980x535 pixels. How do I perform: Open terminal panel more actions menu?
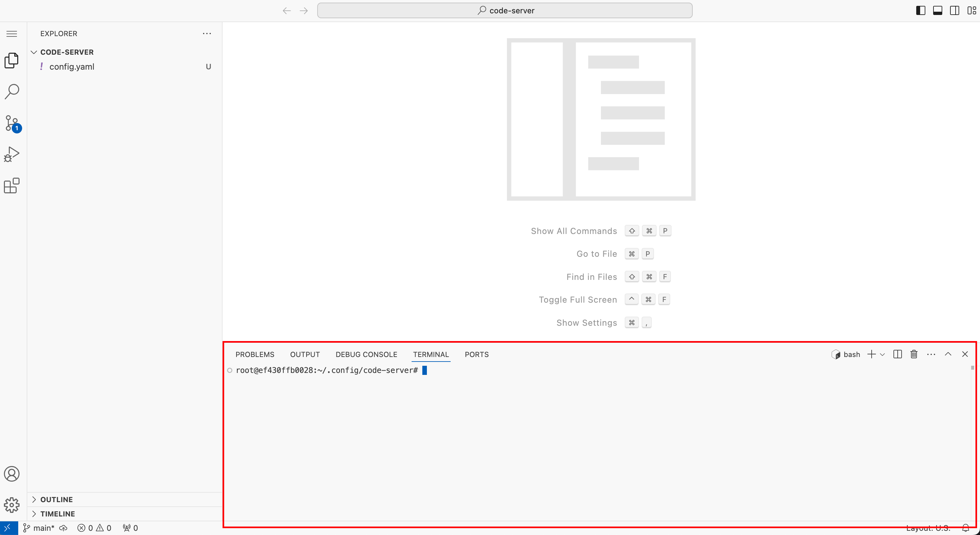pyautogui.click(x=931, y=354)
